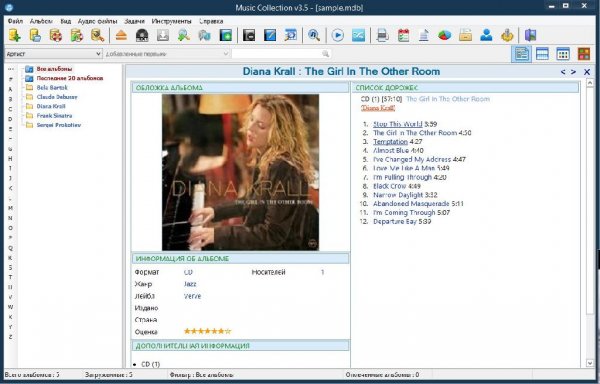Click the blue circular play icon

(x=338, y=35)
